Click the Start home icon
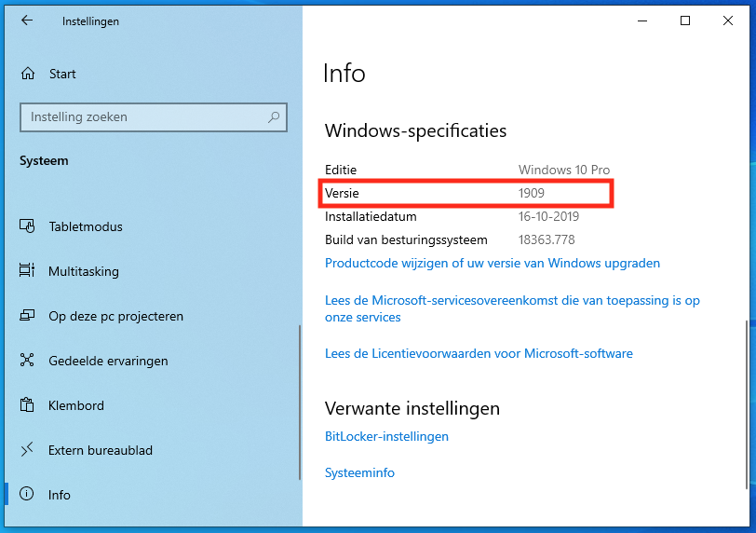This screenshot has height=533, width=756. [x=28, y=74]
